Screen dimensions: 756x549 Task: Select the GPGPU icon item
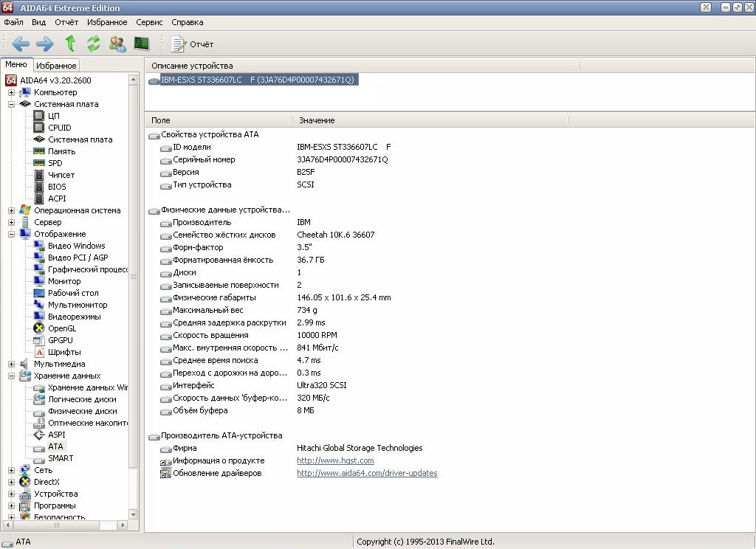point(39,340)
